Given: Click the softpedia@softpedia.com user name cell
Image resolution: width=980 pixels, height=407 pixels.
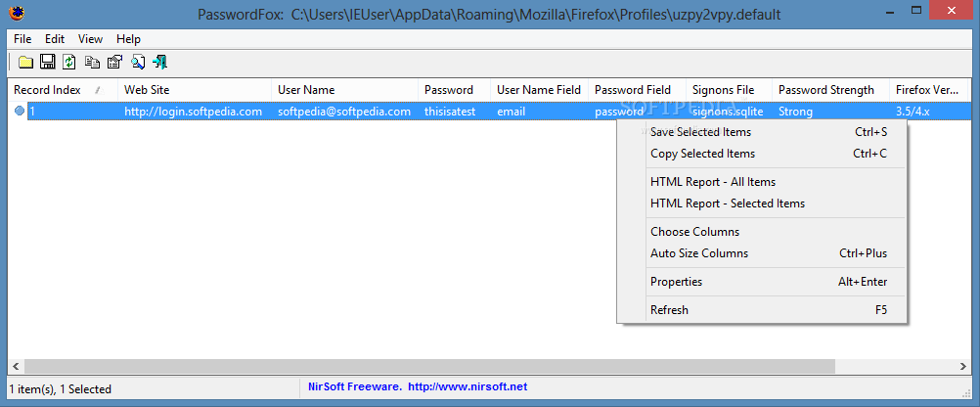Looking at the screenshot, I should (344, 112).
